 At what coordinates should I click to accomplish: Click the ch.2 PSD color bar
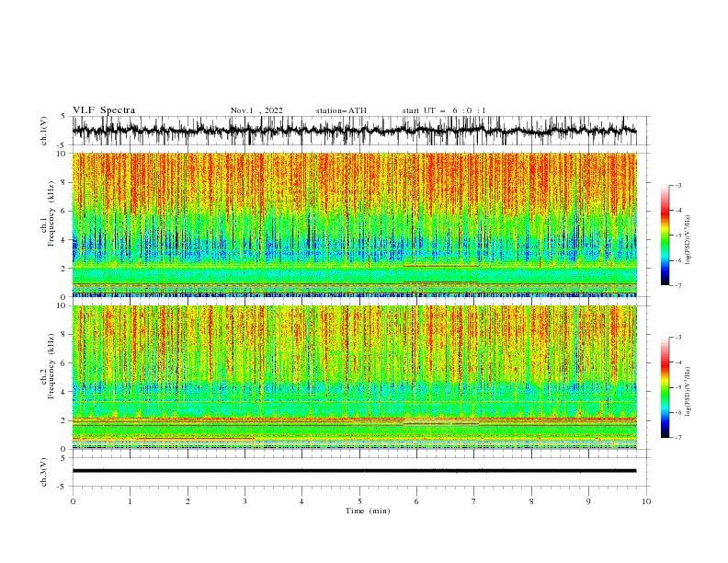[x=665, y=387]
